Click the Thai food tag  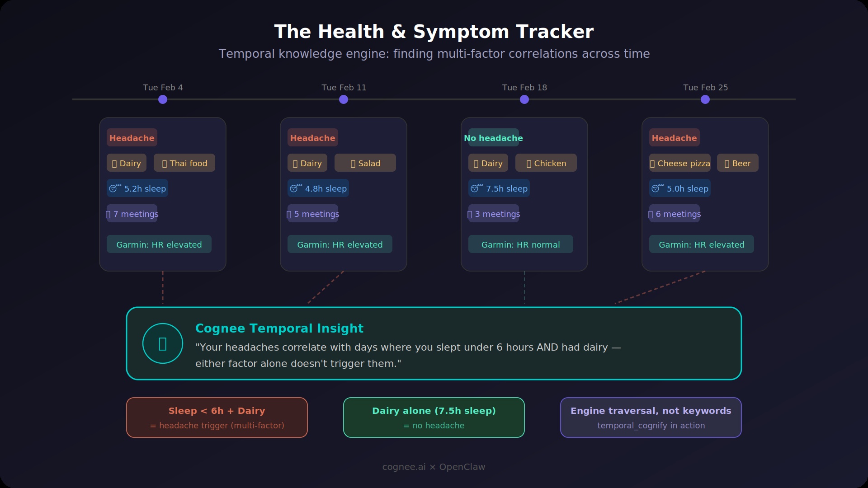point(184,163)
